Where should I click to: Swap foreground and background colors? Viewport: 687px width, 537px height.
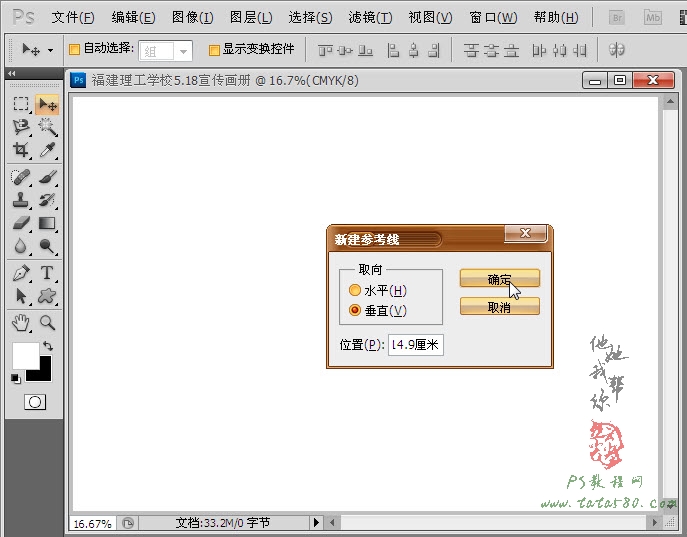pos(48,346)
